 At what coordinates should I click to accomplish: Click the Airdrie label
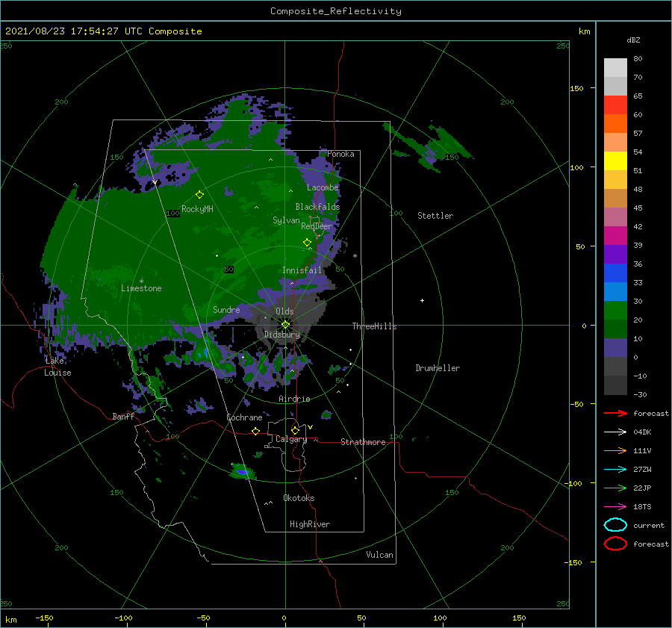click(294, 399)
